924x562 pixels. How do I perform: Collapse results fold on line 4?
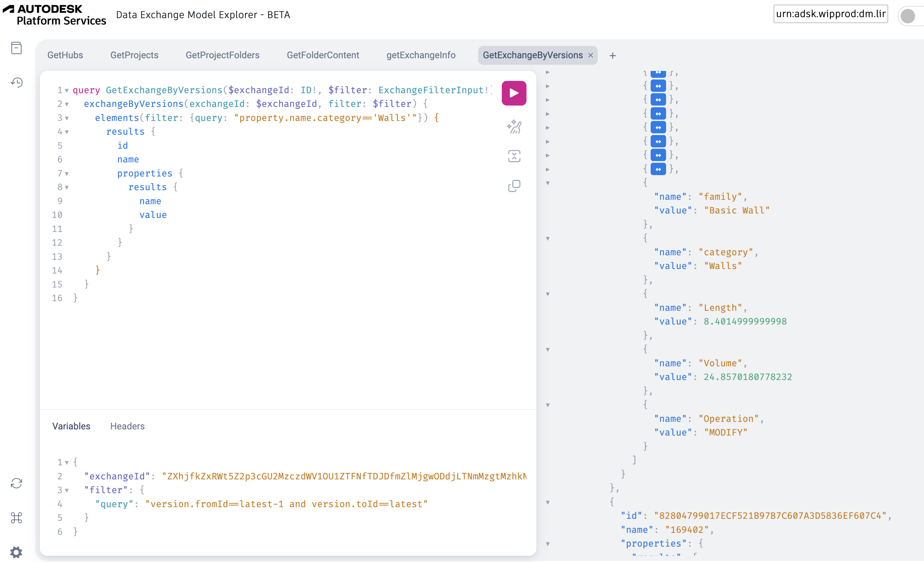pos(67,132)
